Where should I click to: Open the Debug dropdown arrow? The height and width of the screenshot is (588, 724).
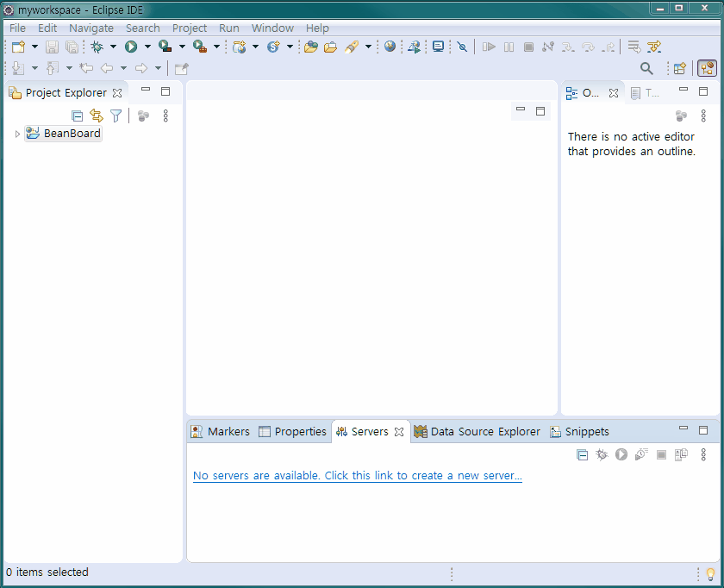[x=113, y=47]
